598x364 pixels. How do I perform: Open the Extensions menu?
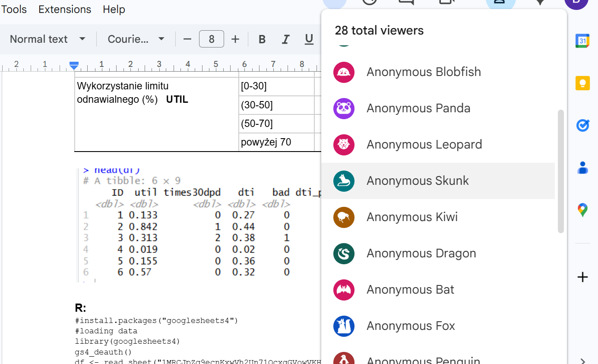pyautogui.click(x=65, y=9)
